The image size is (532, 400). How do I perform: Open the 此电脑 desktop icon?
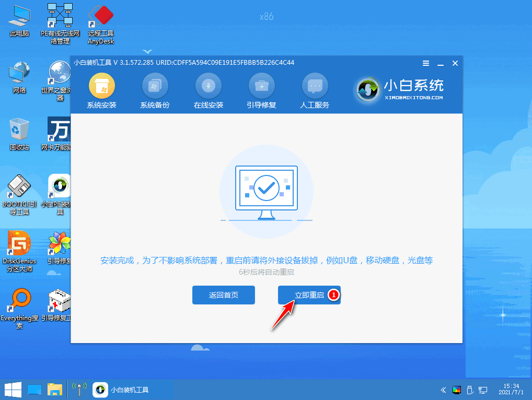point(19,21)
